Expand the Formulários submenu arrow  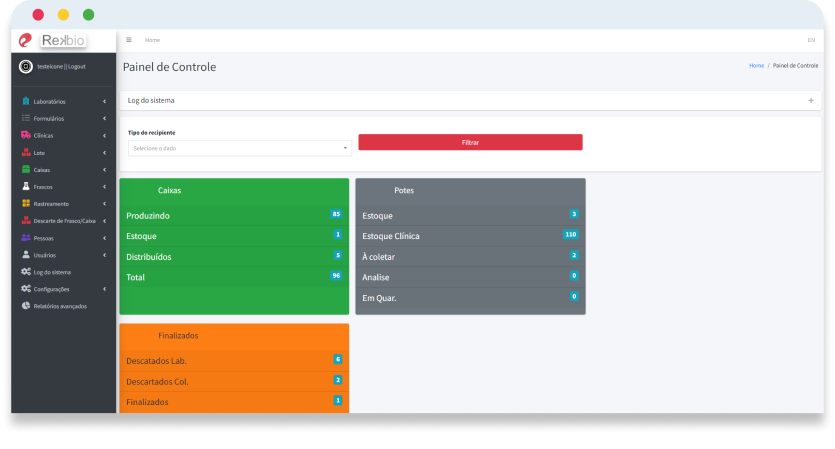(104, 118)
